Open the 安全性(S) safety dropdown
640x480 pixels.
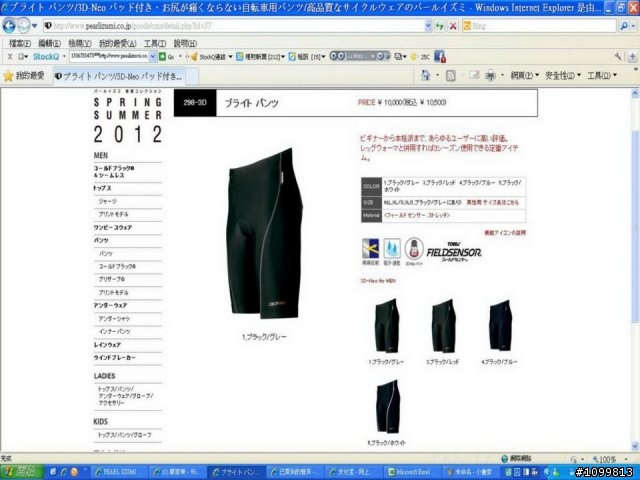point(563,76)
